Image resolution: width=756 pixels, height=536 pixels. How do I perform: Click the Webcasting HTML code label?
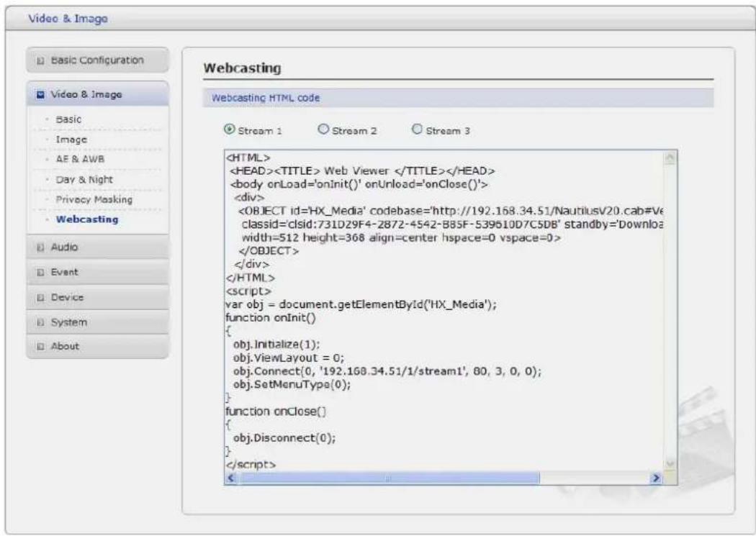click(266, 98)
